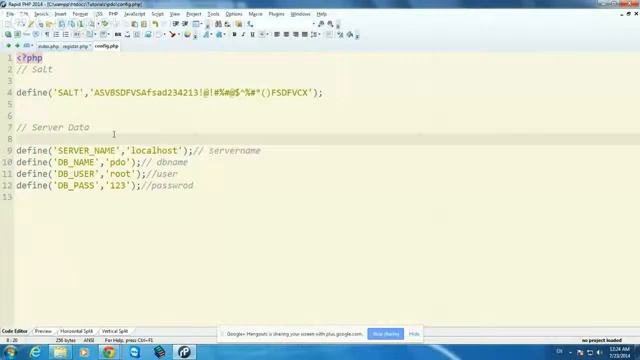Open Internet Explorer from the taskbar
This screenshot has width=640, height=360.
click(36, 352)
